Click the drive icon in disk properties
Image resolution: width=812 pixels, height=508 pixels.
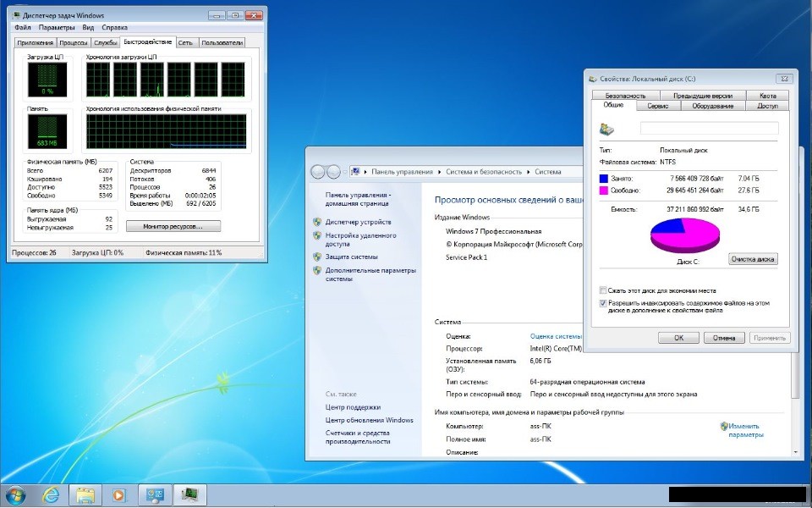[x=607, y=129]
